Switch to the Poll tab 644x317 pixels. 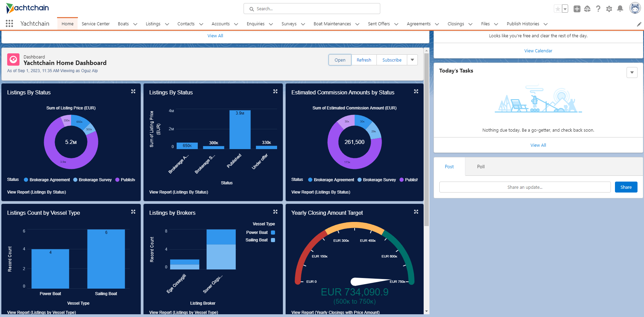481,167
